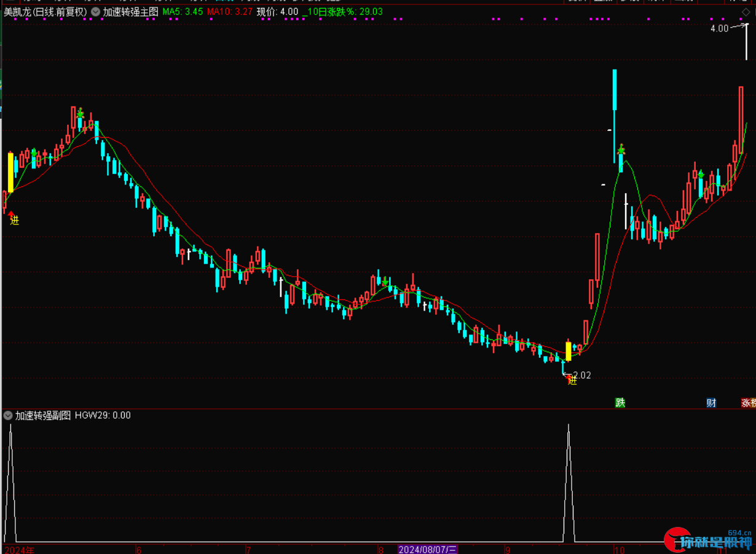Click the HGW29: 0.00 readout
Screen dimensions: 756x554
(103, 416)
